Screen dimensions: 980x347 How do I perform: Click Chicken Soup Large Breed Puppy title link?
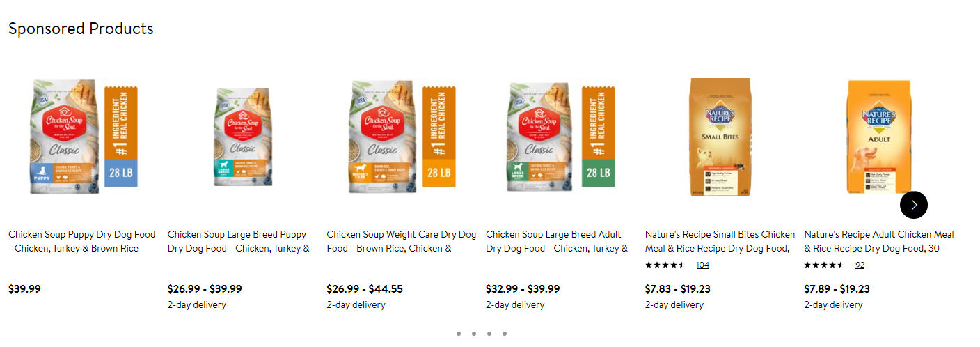(x=239, y=241)
